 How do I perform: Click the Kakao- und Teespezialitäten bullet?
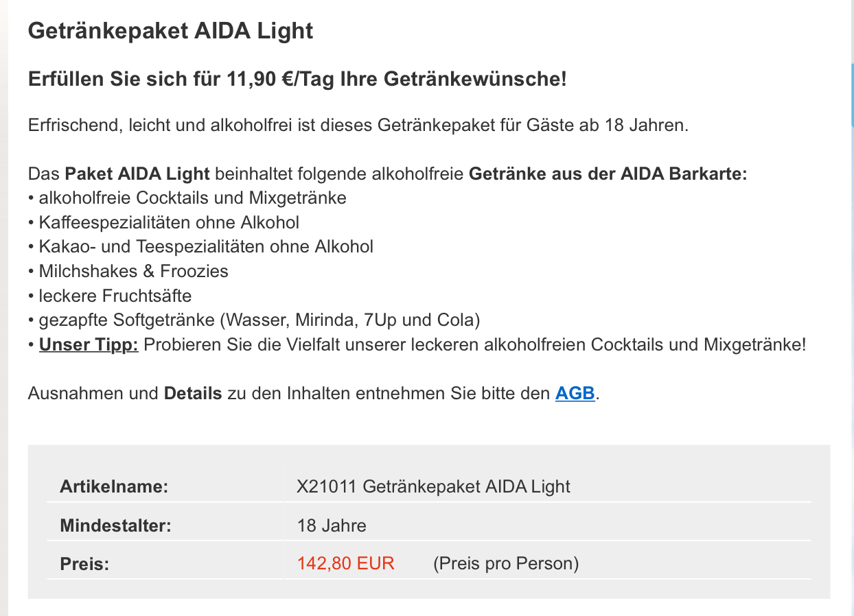click(206, 246)
